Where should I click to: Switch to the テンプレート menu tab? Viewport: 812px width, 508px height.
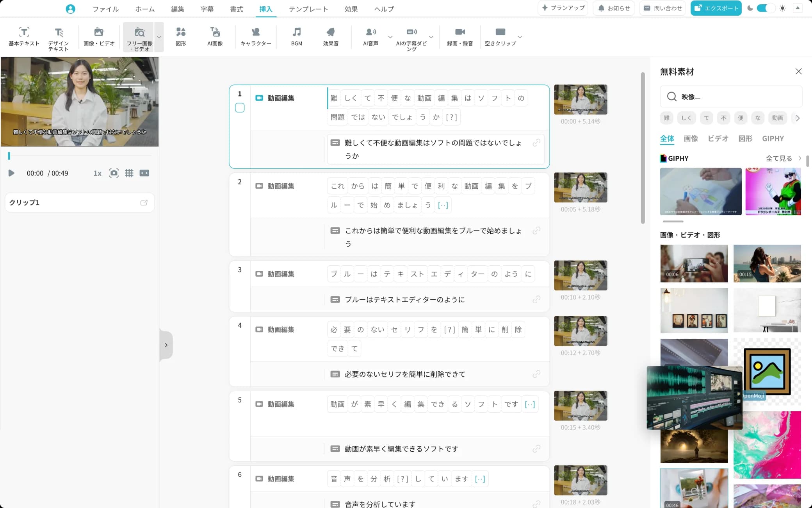click(308, 9)
